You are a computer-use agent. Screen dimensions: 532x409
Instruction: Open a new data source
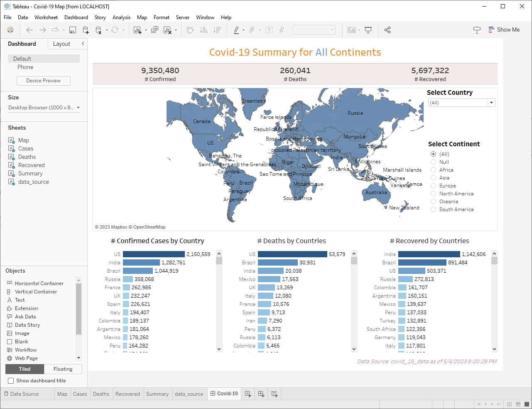click(x=86, y=30)
